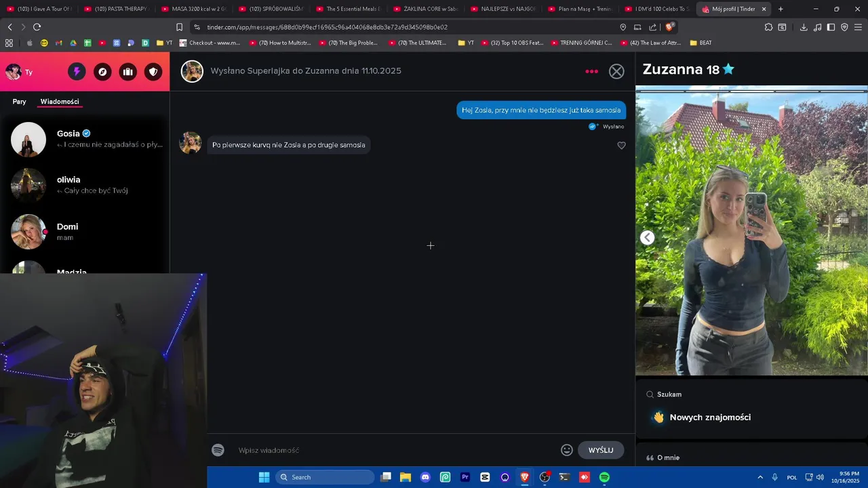Viewport: 868px width, 488px height.
Task: Click the blue Super Like star by Zuzanna
Action: pos(728,69)
